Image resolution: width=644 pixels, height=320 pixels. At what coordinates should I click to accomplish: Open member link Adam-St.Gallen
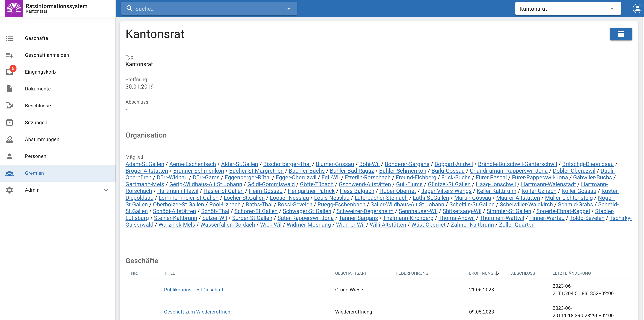click(145, 164)
